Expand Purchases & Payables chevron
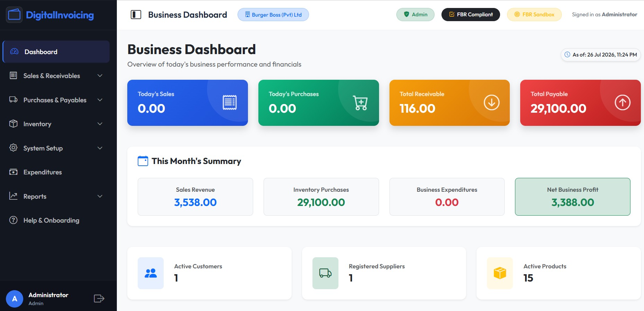The width and height of the screenshot is (644, 311). tap(100, 100)
